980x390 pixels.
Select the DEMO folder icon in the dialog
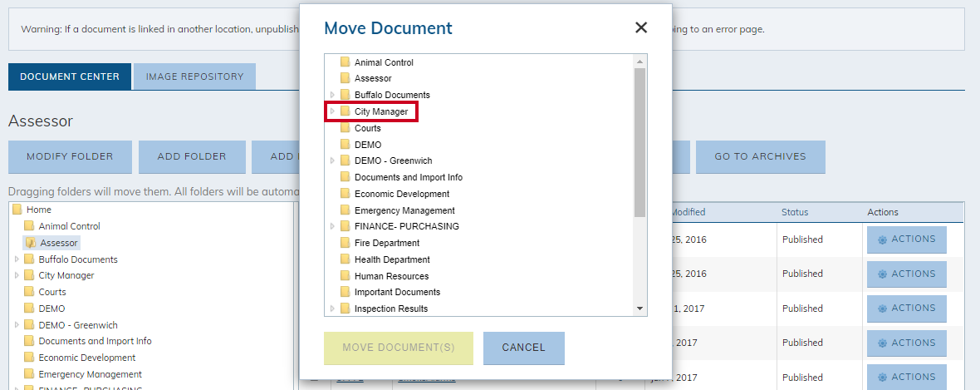(345, 144)
